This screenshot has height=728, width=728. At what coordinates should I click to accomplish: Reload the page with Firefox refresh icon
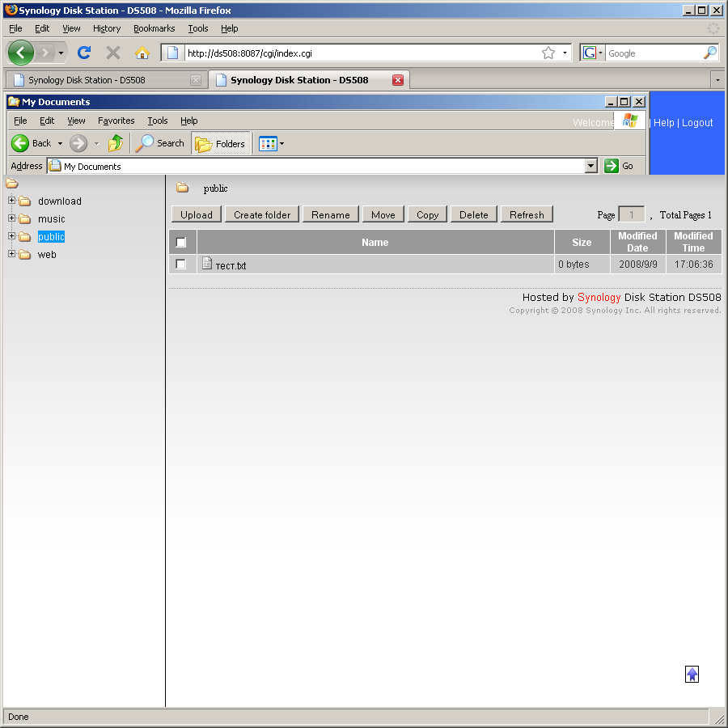pyautogui.click(x=84, y=53)
